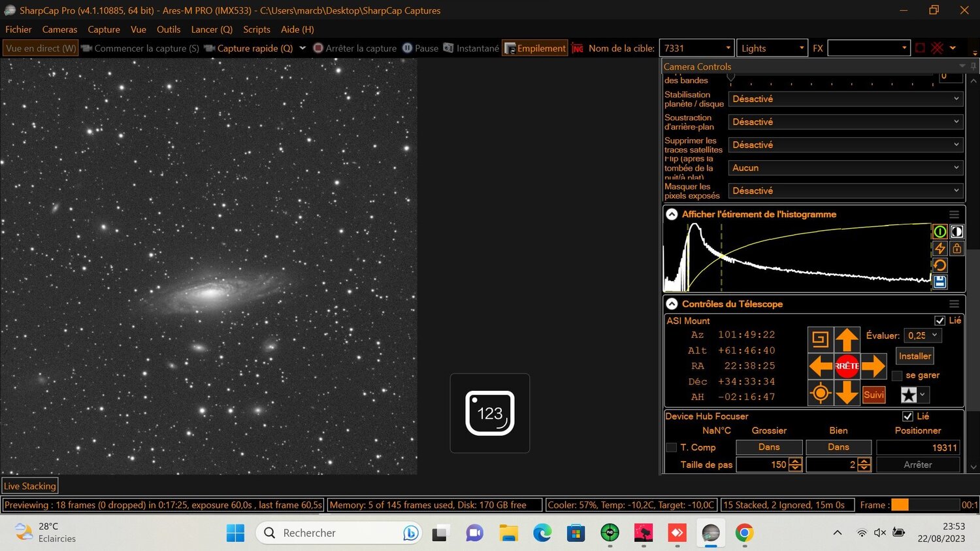This screenshot has height=551, width=980.
Task: Collapse the Contrôles du Télescope section
Action: (x=672, y=304)
